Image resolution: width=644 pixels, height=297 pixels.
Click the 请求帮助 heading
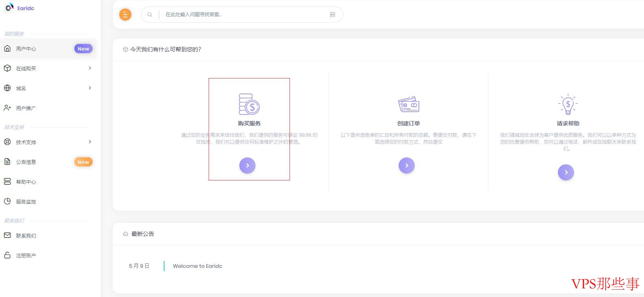coord(568,123)
